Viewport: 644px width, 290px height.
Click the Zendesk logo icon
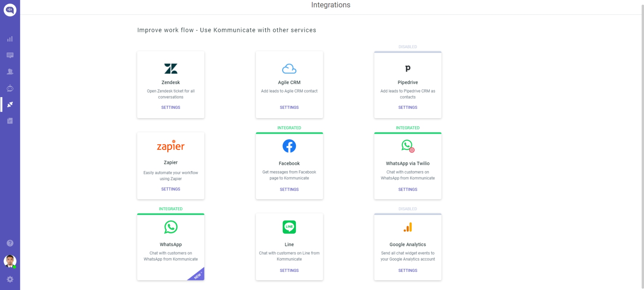(x=171, y=69)
